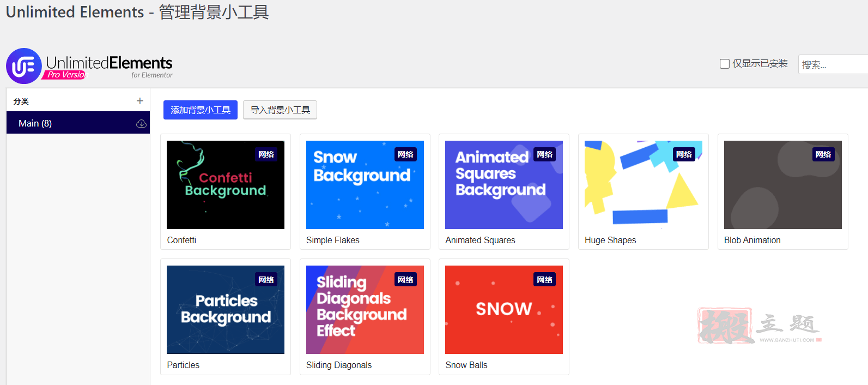Click the cloud download icon on Main category
This screenshot has height=385, width=868.
141,124
